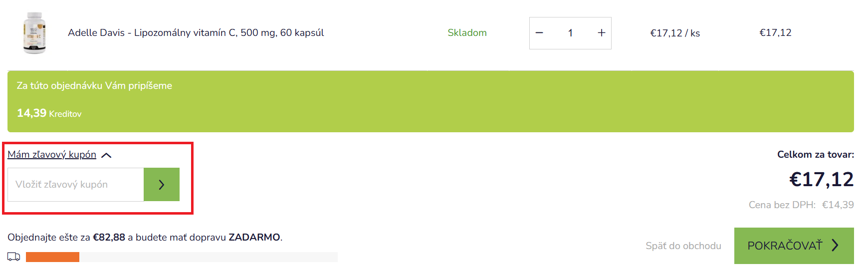Collapse the coupon section with the chevron arrow
868x279 pixels.
click(x=106, y=155)
